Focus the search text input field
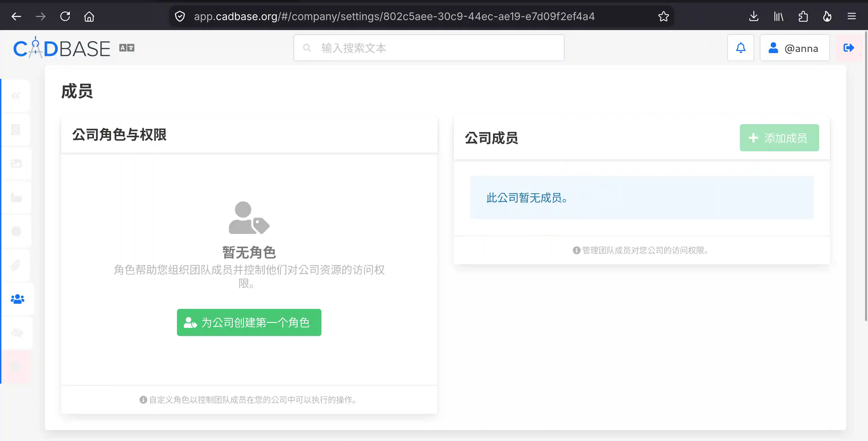This screenshot has width=868, height=441. pyautogui.click(x=429, y=48)
